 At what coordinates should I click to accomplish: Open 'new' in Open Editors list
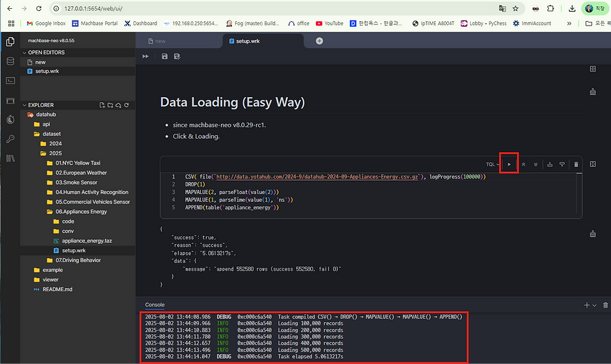78,62
